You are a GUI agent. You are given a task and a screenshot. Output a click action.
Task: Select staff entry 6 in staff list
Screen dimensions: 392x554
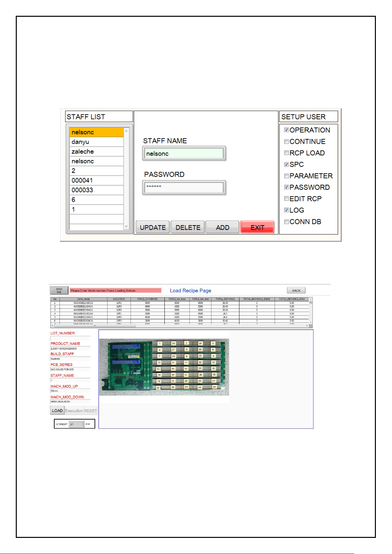(x=96, y=200)
